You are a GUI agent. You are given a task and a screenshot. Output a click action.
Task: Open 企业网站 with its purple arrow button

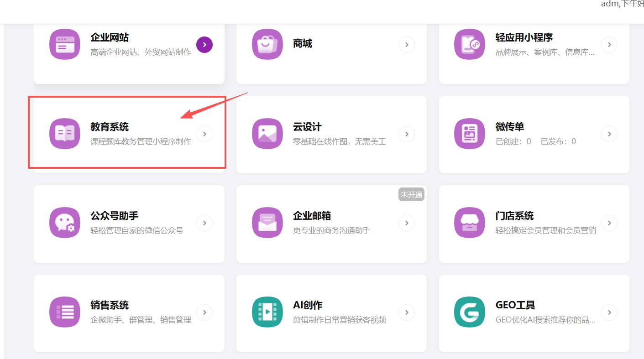[204, 45]
